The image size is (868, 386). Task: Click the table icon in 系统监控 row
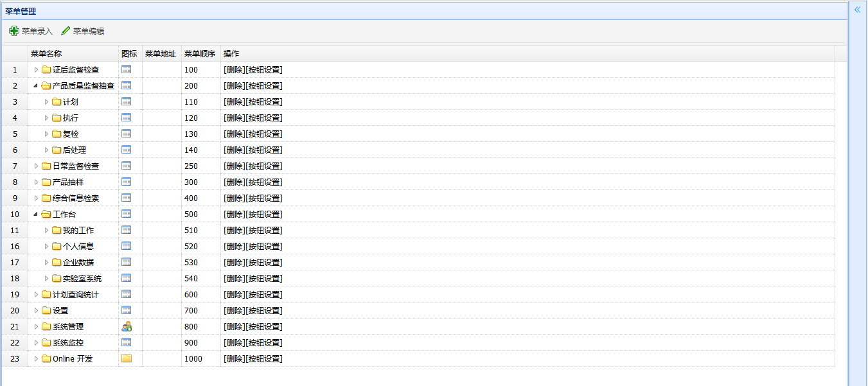click(127, 342)
